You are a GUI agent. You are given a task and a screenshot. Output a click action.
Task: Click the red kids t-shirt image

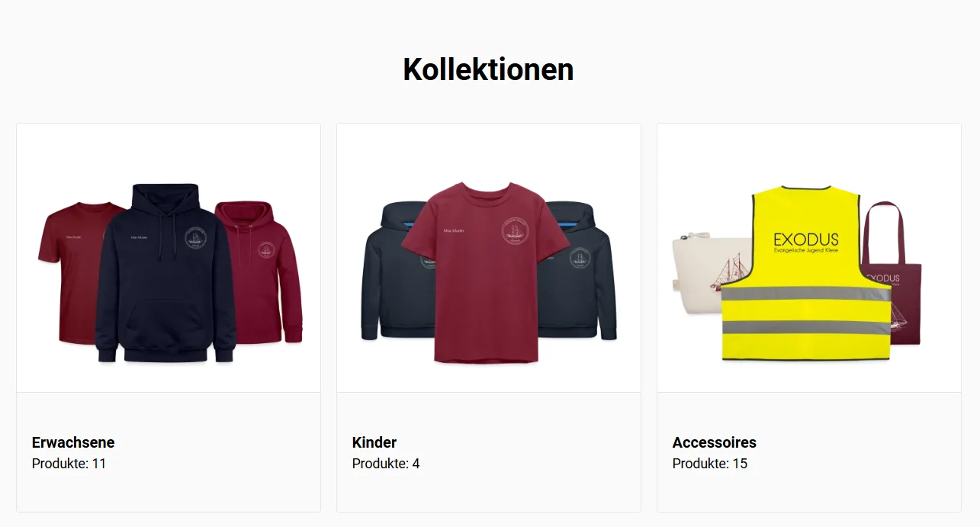point(486,272)
